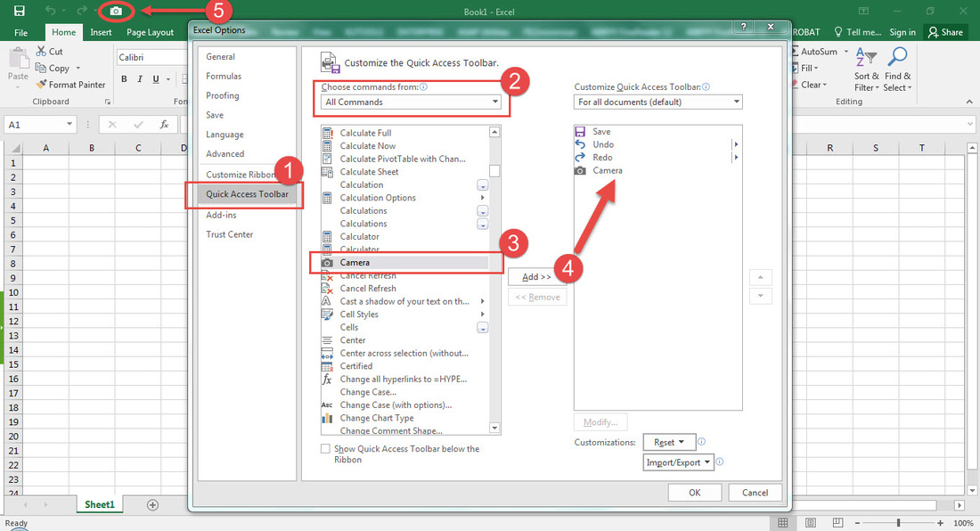Expand the Clipboard group dialog launcher
This screenshot has width=980, height=531.
(x=108, y=102)
